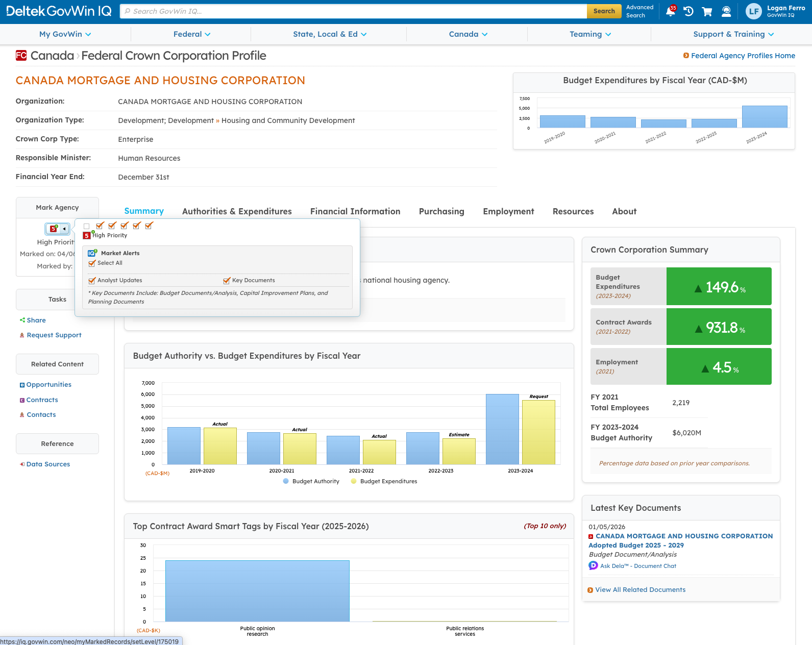
Task: Click the support agent headset icon
Action: click(x=726, y=11)
